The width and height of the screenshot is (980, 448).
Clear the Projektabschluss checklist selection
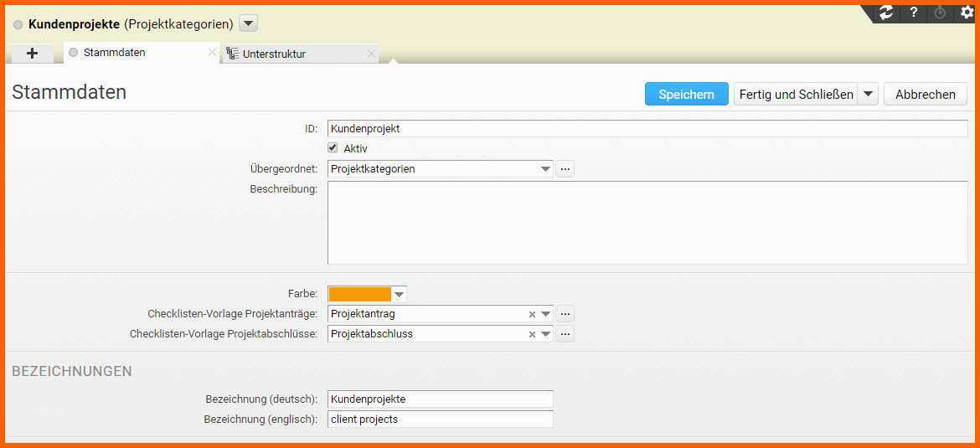[532, 334]
